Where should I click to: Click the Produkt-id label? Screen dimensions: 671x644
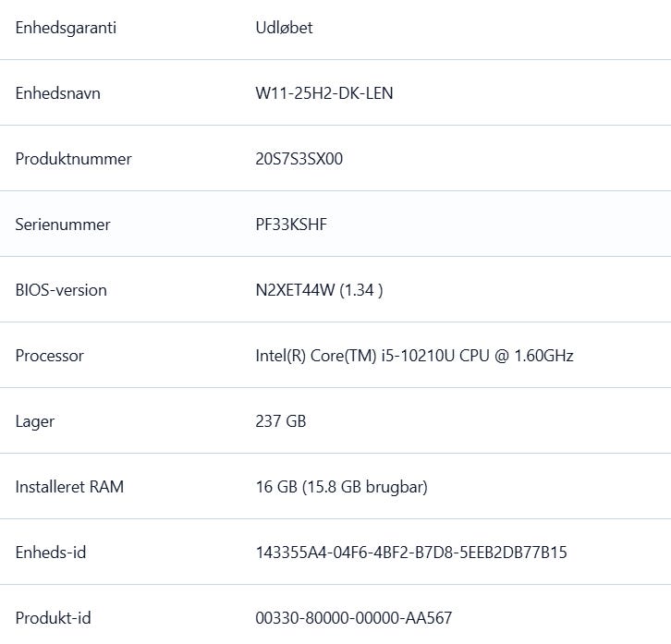pyautogui.click(x=53, y=618)
